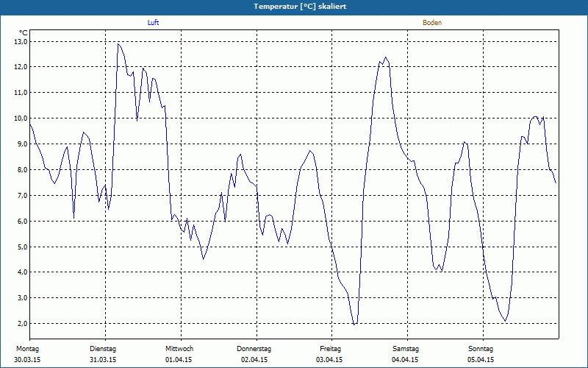The image size is (588, 368).
Task: Click the °C axis unit label
Action: (x=23, y=33)
